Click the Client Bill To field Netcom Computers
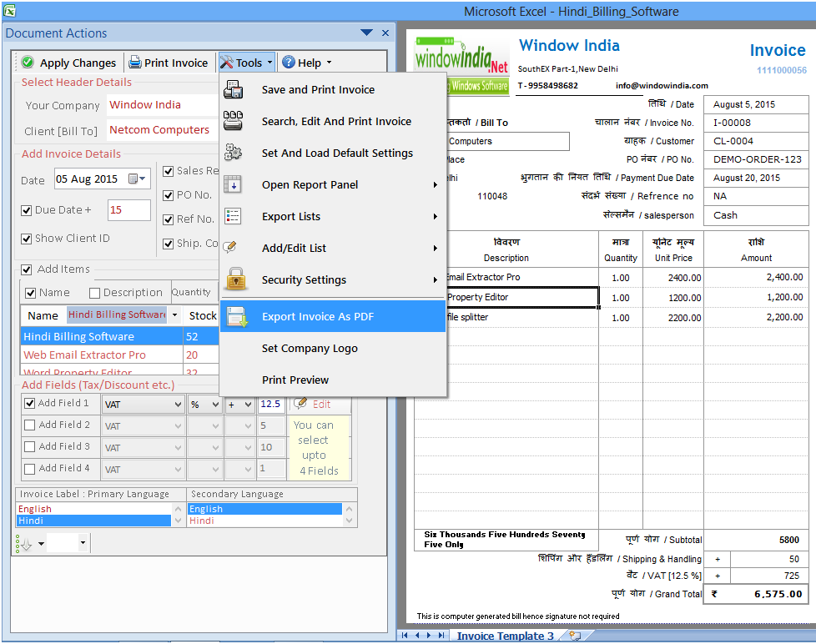This screenshot has width=816, height=644. (163, 130)
